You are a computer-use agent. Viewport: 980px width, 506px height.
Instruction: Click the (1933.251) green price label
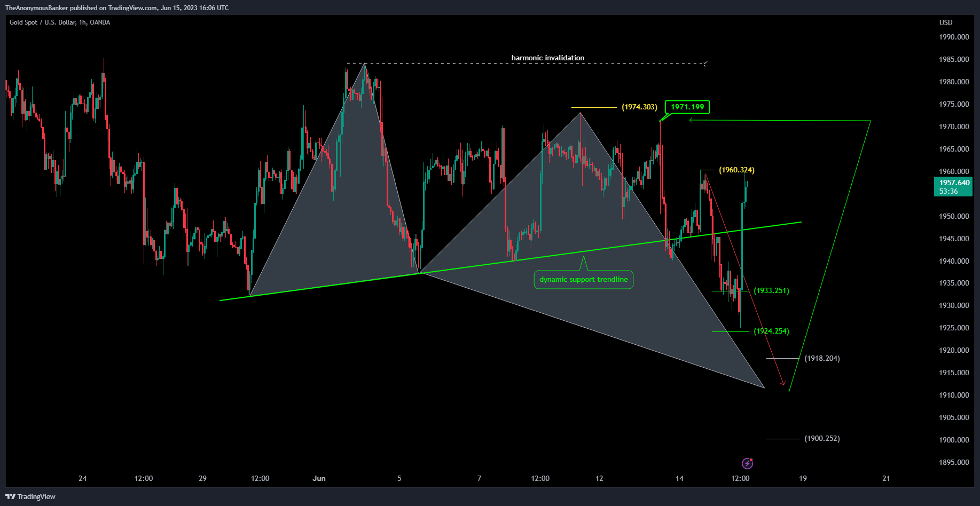(x=771, y=291)
